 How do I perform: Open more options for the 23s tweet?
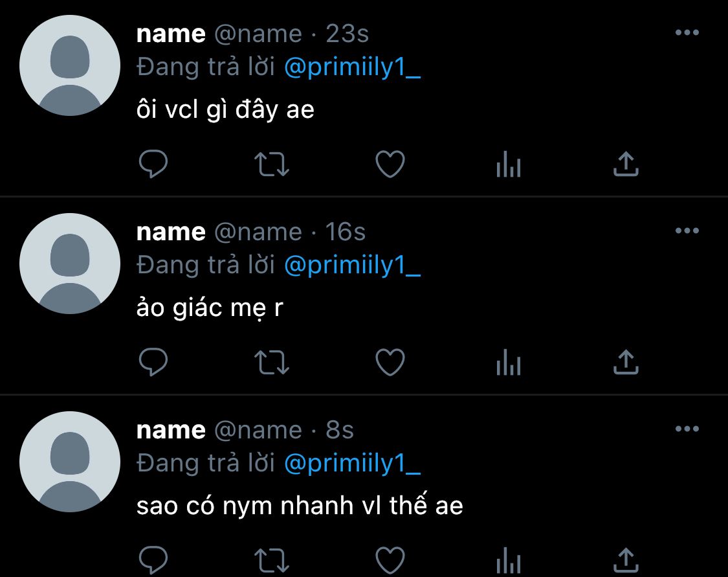(x=687, y=32)
